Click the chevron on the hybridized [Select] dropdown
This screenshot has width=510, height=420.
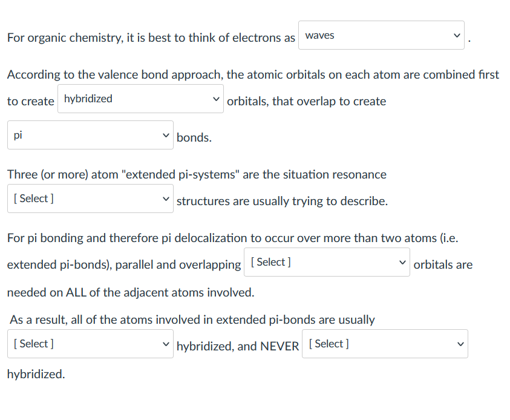coord(166,344)
